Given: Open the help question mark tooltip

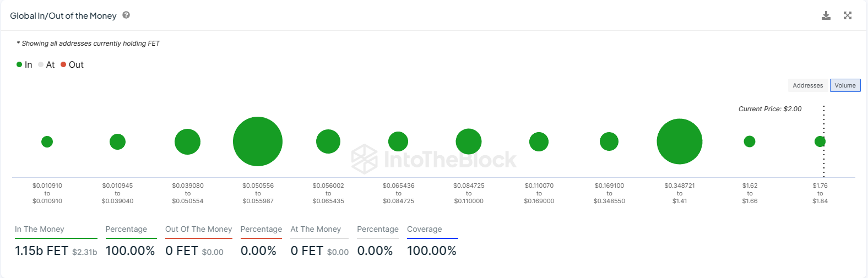Looking at the screenshot, I should tap(126, 15).
